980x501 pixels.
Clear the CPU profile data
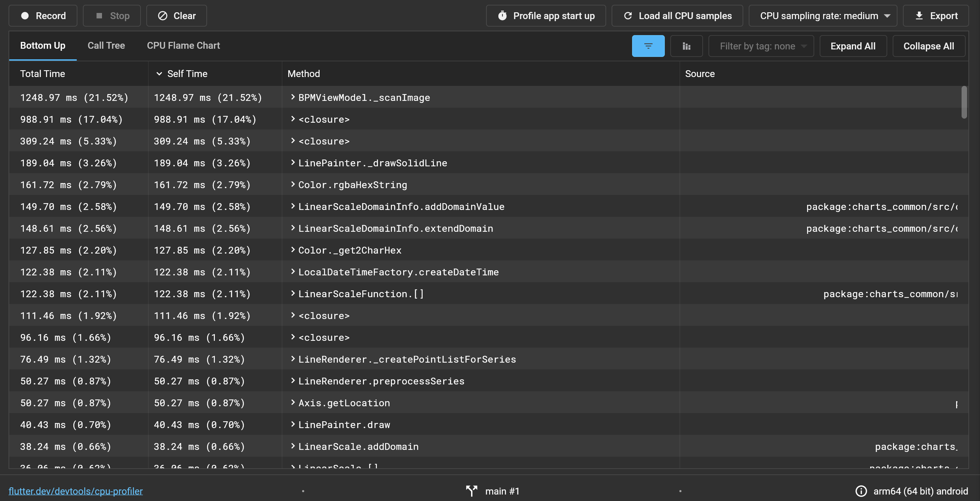176,16
